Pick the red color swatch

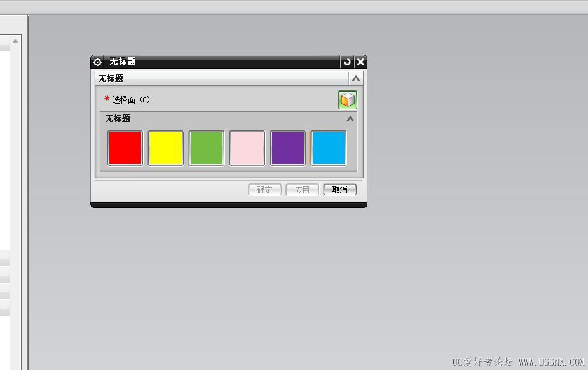125,148
